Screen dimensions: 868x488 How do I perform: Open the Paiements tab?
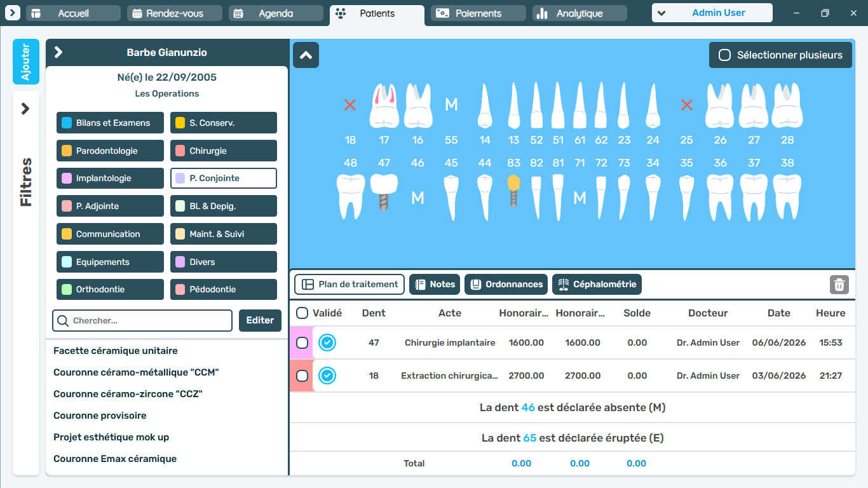pos(478,13)
